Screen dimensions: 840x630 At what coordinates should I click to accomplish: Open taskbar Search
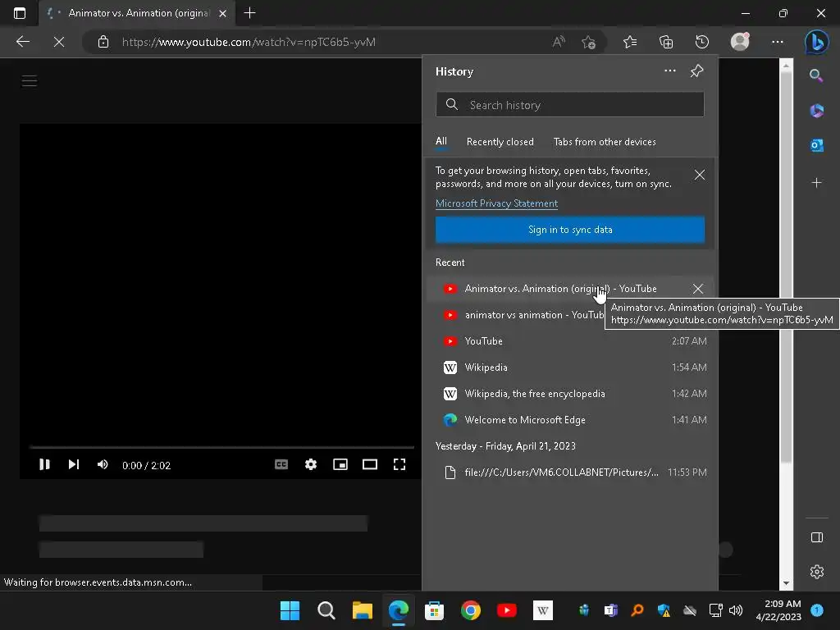326,610
